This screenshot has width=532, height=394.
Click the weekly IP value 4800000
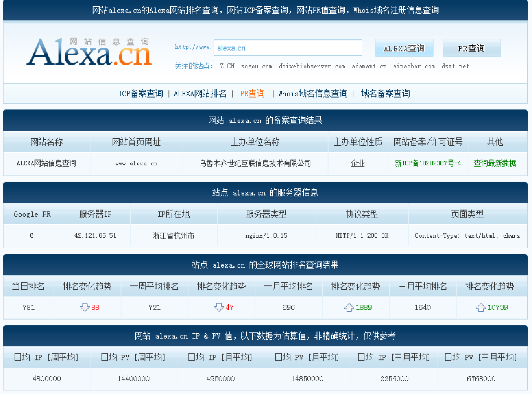[47, 378]
